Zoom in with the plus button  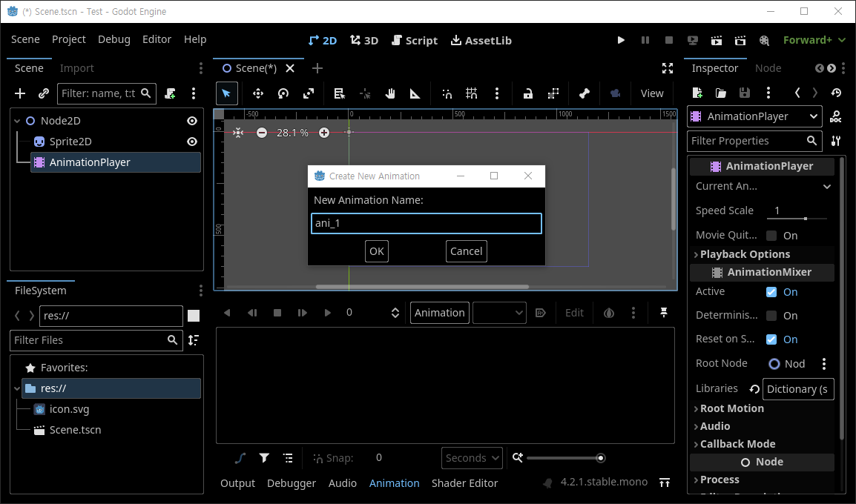323,133
